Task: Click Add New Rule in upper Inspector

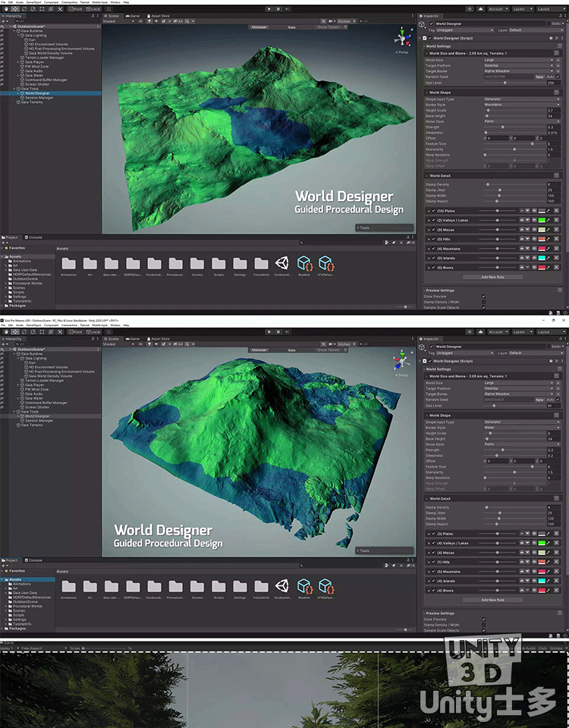Action: pos(493,278)
